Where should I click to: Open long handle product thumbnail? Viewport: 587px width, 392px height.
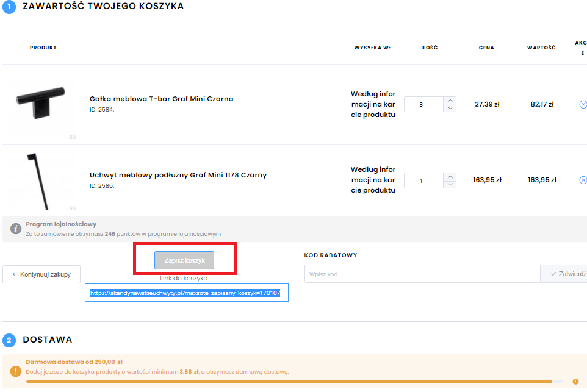tap(40, 181)
